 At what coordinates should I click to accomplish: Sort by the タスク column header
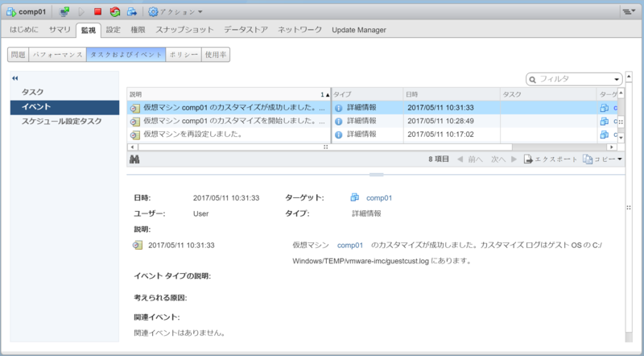point(548,94)
